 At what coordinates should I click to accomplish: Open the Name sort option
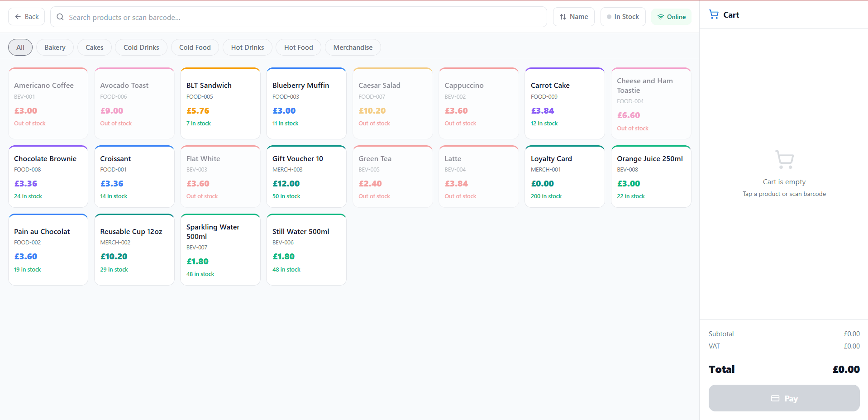(574, 17)
